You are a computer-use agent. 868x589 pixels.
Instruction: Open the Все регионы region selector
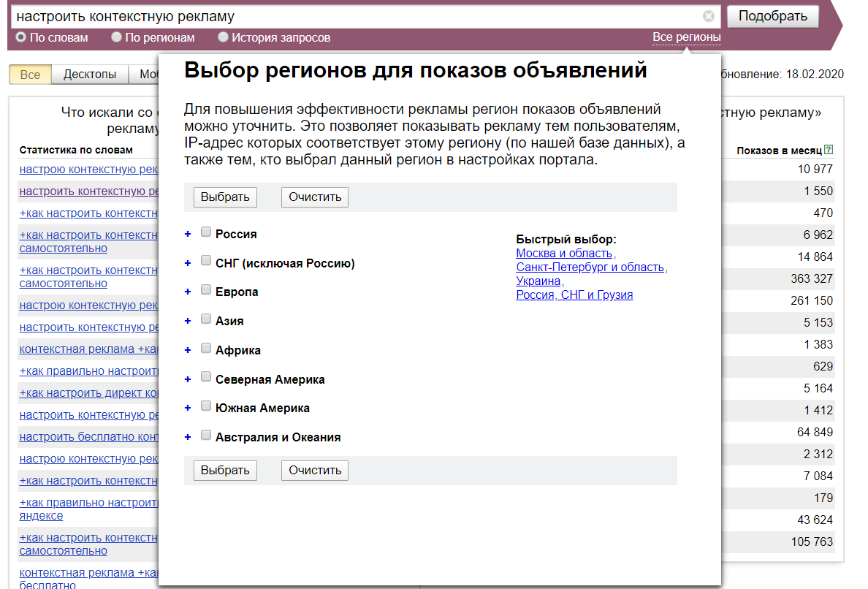coord(686,37)
